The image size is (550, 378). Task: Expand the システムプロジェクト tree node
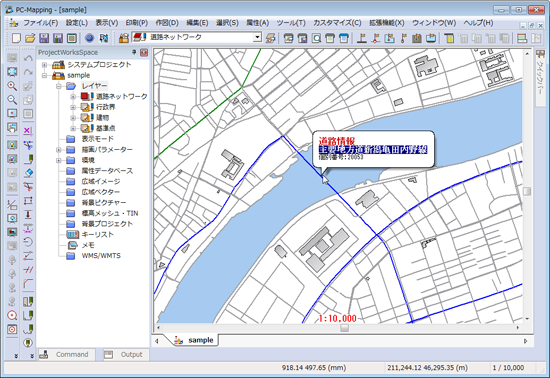pos(45,65)
